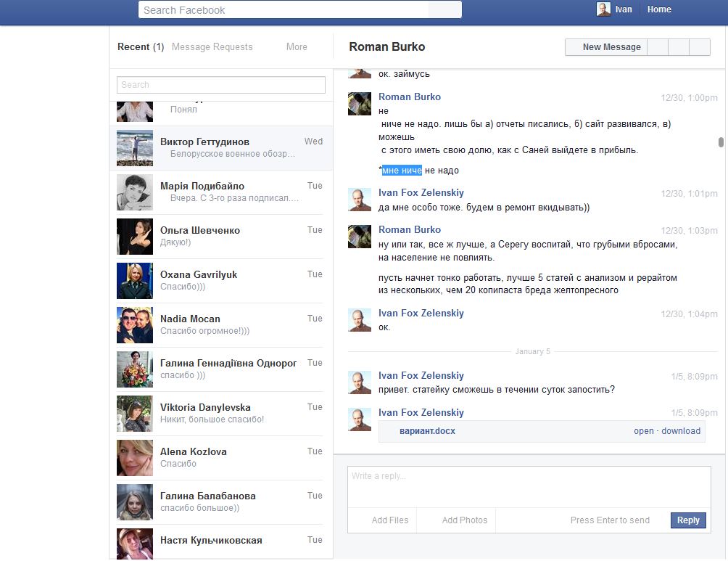This screenshot has width=728, height=561.
Task: Click Ivan's profile picture in the top bar
Action: point(603,9)
